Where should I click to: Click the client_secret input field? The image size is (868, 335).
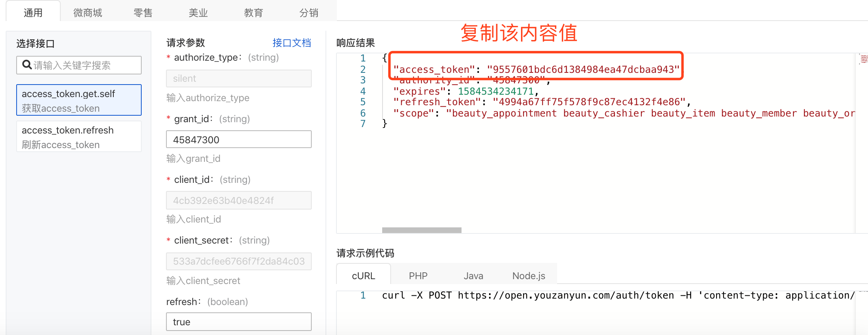(239, 261)
